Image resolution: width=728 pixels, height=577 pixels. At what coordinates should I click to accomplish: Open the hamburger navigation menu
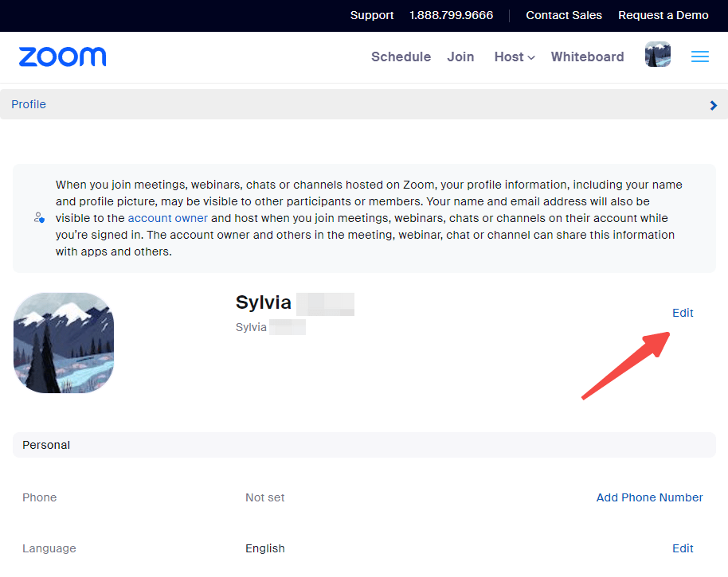(x=699, y=57)
